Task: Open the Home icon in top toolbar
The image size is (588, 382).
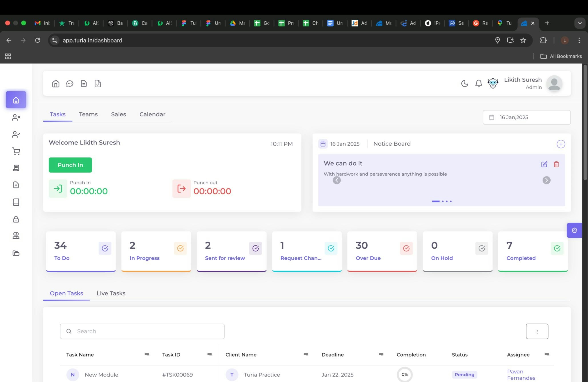Action: [56, 83]
